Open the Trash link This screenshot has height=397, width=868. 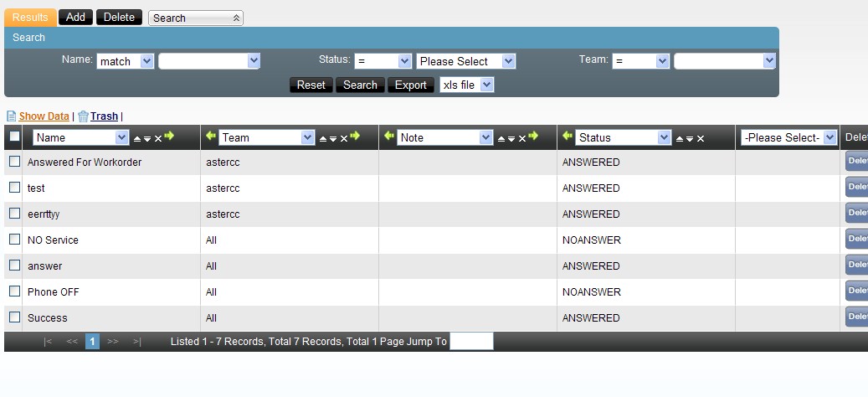[x=104, y=116]
